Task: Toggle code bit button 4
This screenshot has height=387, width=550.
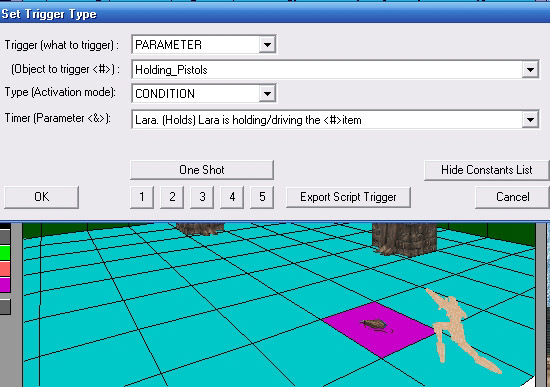Action: click(x=232, y=197)
